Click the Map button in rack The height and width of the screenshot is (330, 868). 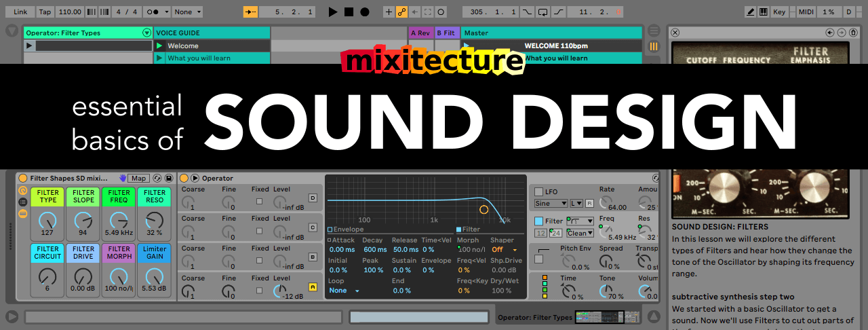tap(138, 178)
